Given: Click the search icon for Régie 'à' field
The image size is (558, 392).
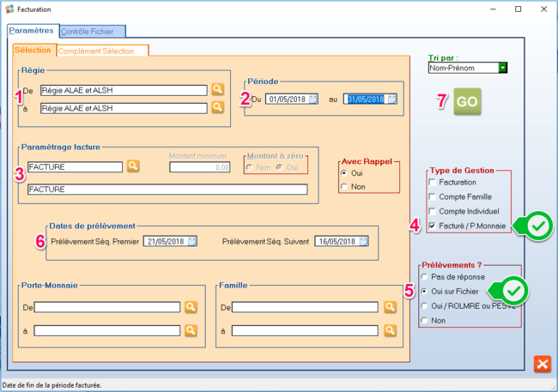Looking at the screenshot, I should coord(218,108).
